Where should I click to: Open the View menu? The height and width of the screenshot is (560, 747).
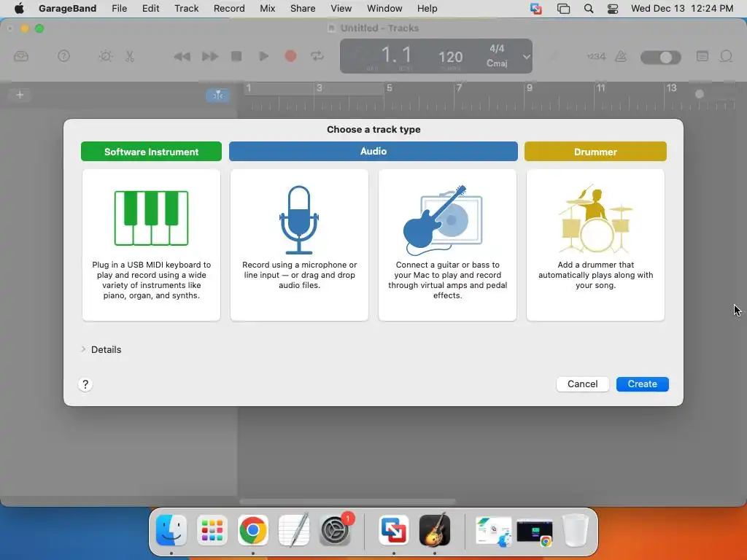coord(341,9)
